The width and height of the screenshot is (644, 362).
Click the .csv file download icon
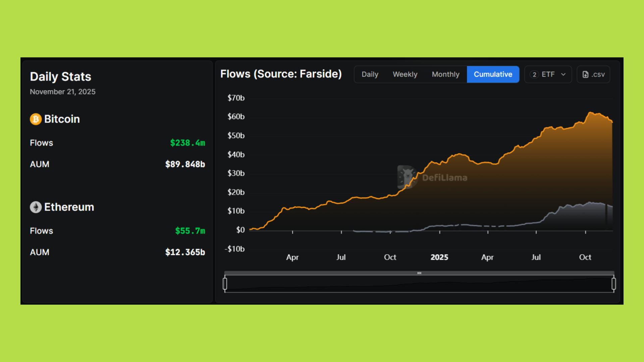pos(586,74)
